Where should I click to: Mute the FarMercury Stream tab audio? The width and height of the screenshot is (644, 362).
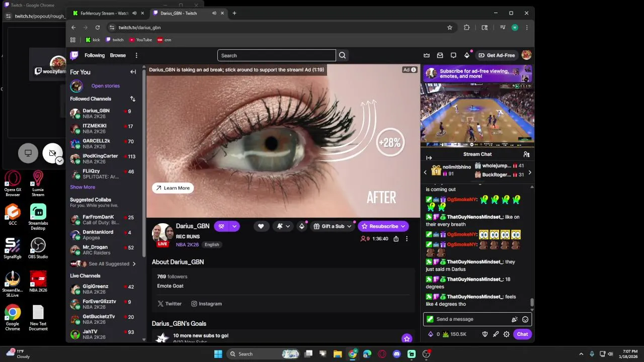134,13
